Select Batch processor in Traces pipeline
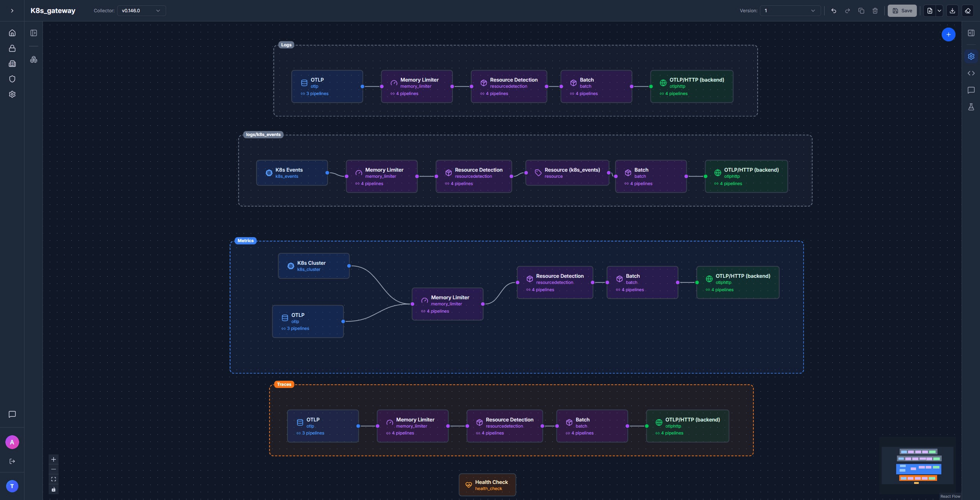Screen dimensions: 980x500 592,426
